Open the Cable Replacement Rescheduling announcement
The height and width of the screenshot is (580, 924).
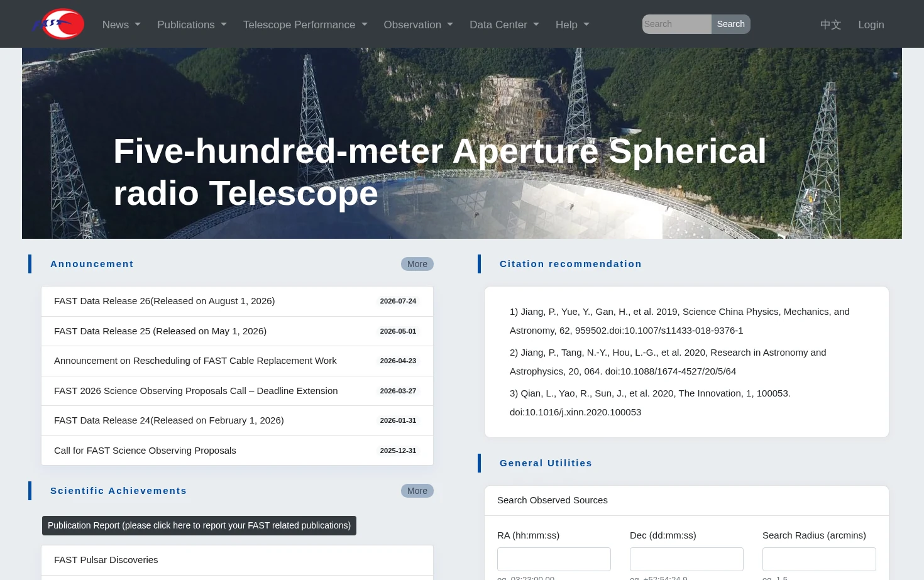click(237, 361)
